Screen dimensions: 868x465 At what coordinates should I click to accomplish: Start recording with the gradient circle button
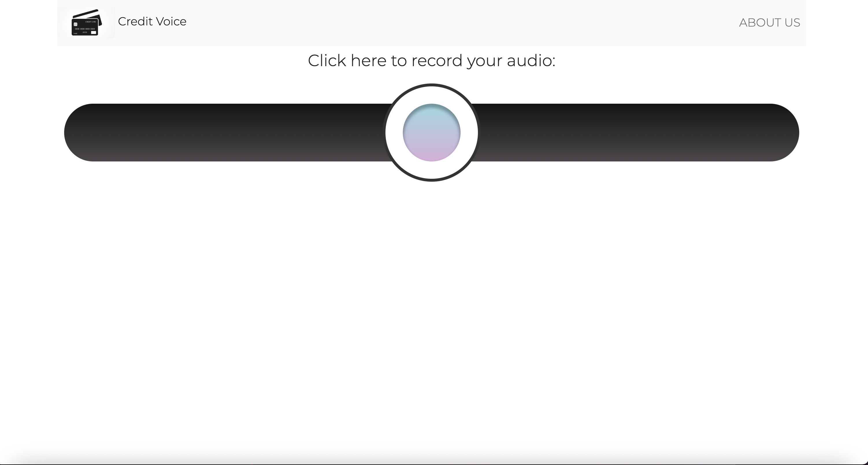pos(432,132)
